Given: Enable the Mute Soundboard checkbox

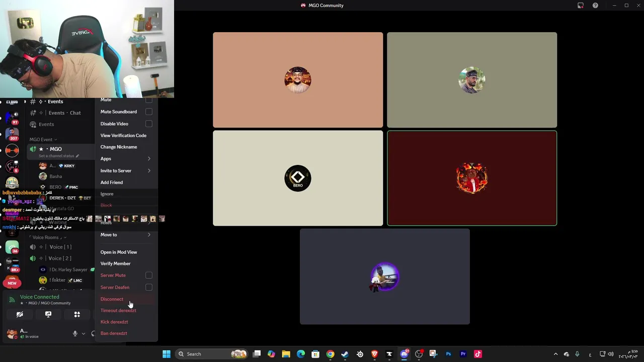Looking at the screenshot, I should point(149,112).
